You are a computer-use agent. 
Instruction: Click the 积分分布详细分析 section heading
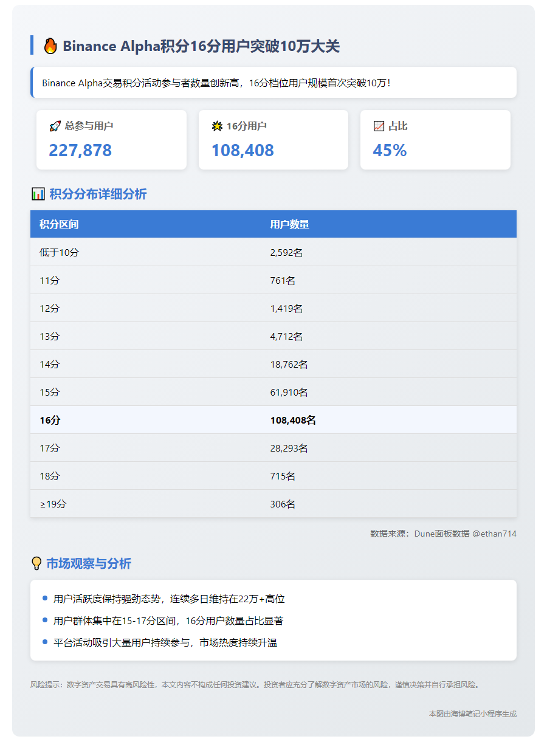(98, 194)
